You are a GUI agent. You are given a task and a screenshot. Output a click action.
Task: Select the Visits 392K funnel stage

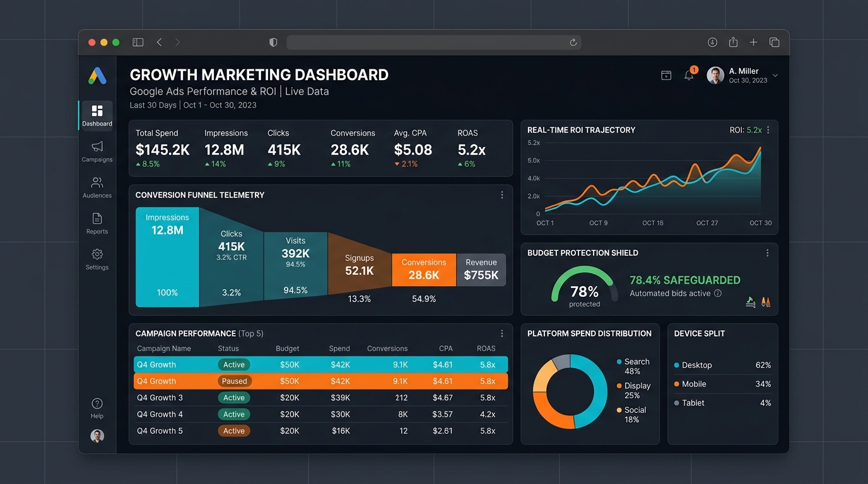(295, 266)
